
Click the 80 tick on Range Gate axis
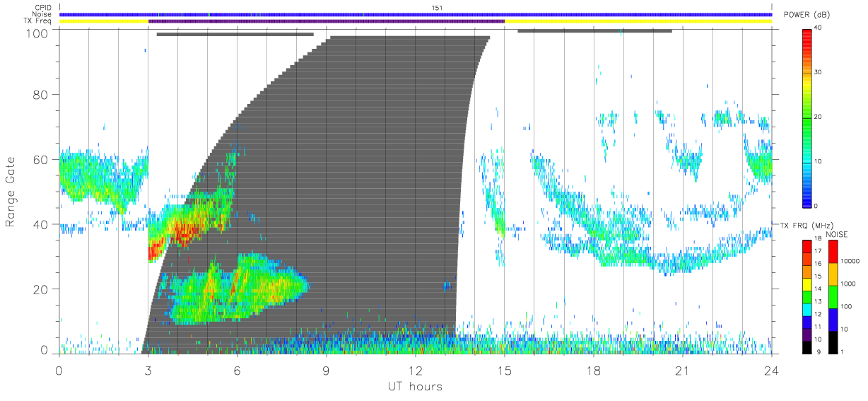[x=40, y=94]
